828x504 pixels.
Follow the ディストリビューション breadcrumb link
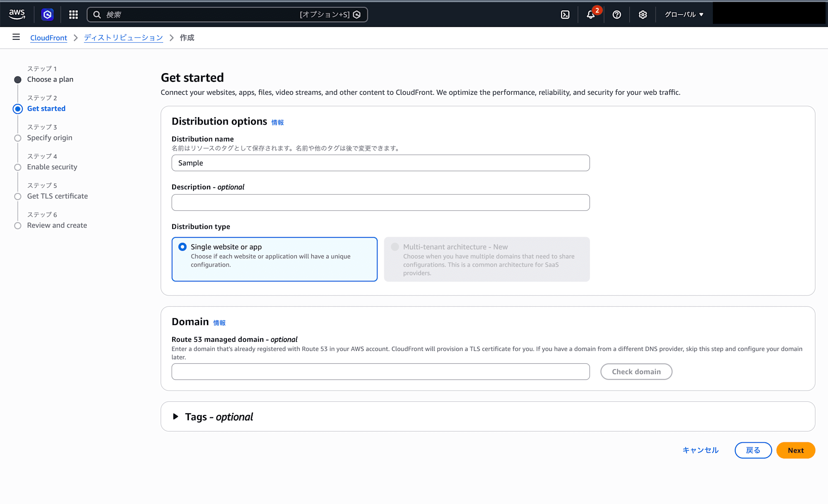coord(123,38)
